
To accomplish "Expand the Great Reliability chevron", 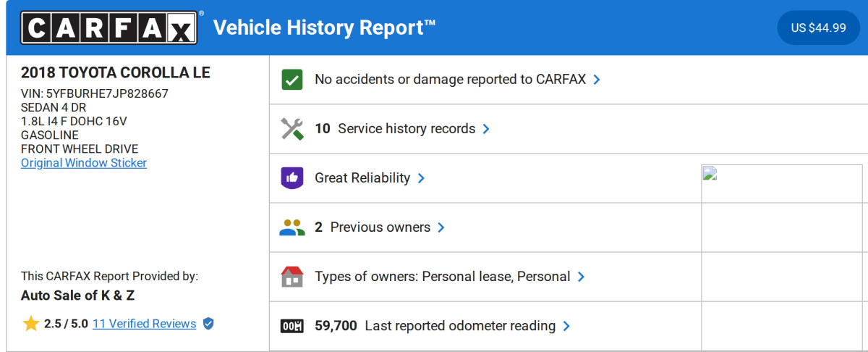I will click(421, 178).
